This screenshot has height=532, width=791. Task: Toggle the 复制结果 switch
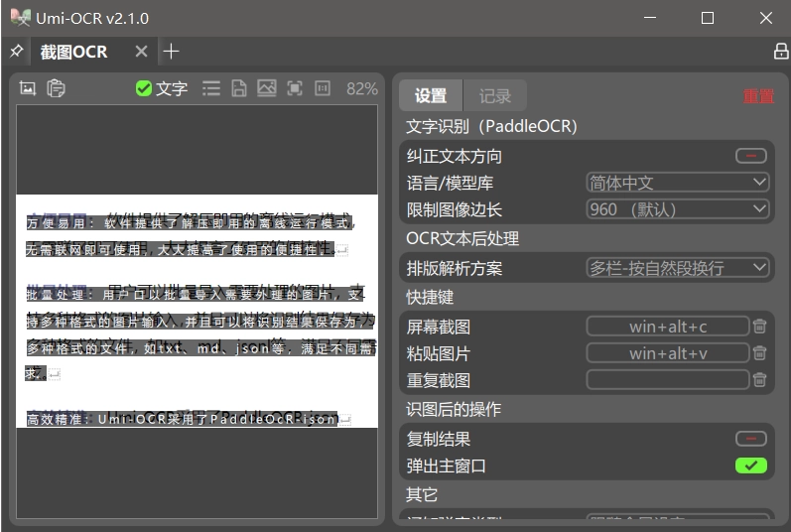click(x=750, y=439)
